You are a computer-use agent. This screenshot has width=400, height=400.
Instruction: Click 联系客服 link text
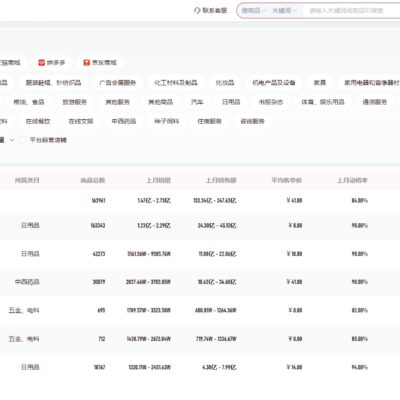(215, 11)
